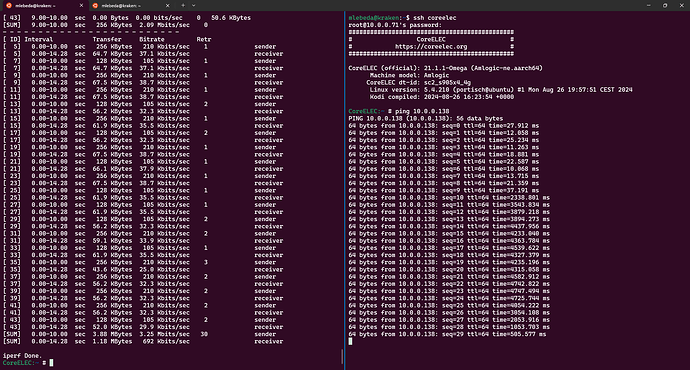690x370 pixels.
Task: Restore down the terminal window
Action: (x=664, y=5)
